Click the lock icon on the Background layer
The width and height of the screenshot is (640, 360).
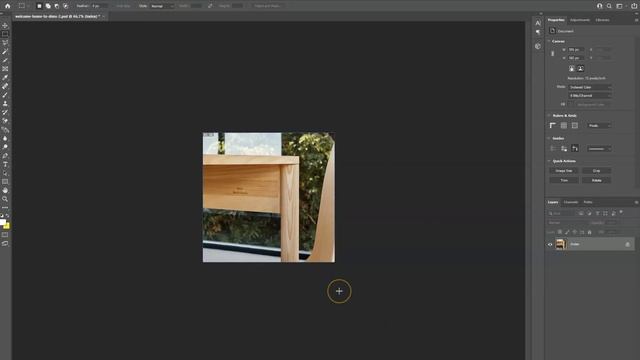tap(627, 244)
